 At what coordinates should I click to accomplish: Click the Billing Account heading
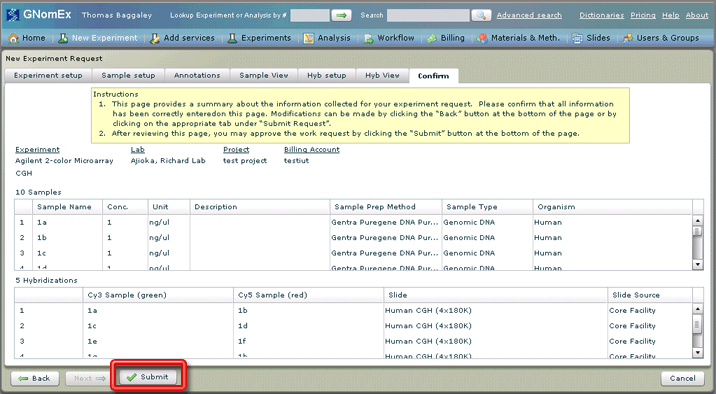pos(311,150)
